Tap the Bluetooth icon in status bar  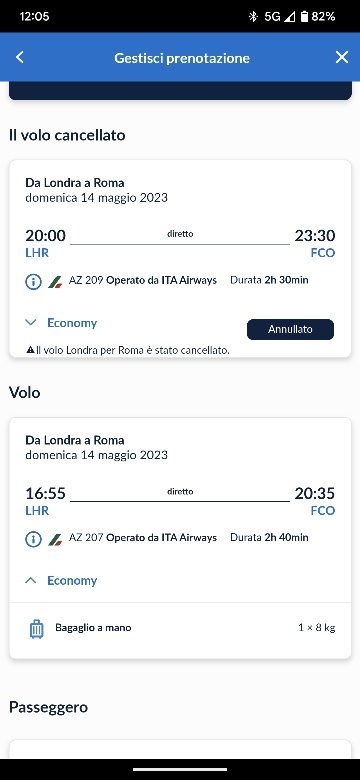(253, 16)
